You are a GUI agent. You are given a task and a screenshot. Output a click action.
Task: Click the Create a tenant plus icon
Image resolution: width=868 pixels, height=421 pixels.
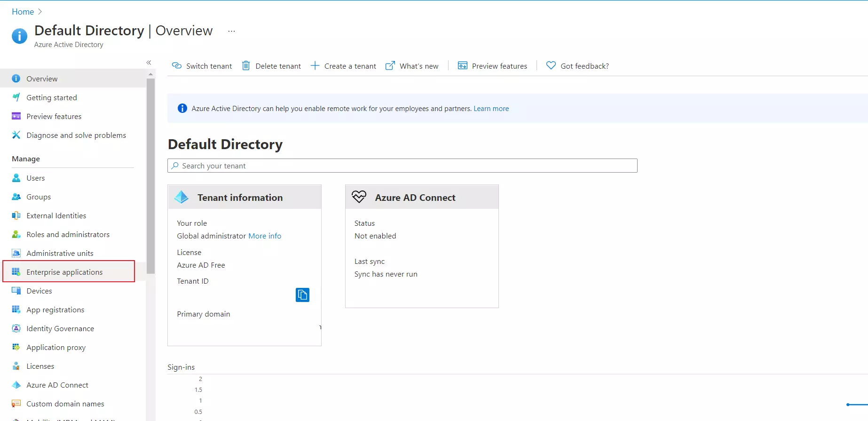(x=315, y=66)
